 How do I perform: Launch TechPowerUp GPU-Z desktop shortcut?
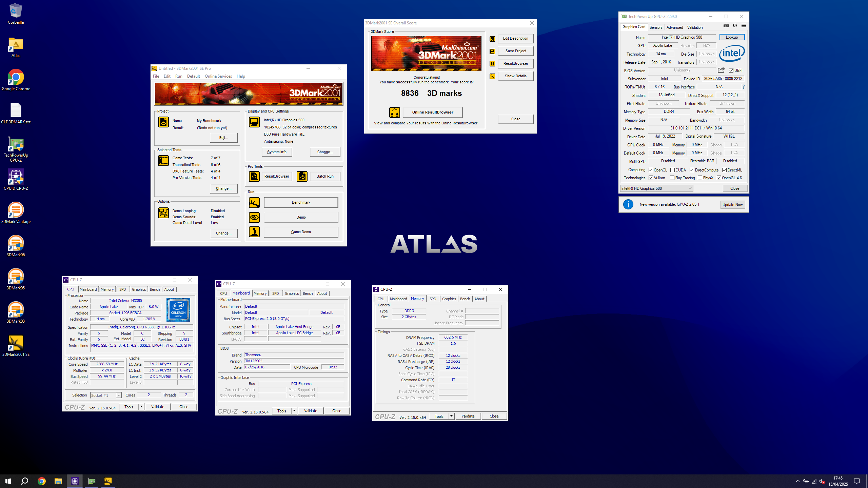16,149
